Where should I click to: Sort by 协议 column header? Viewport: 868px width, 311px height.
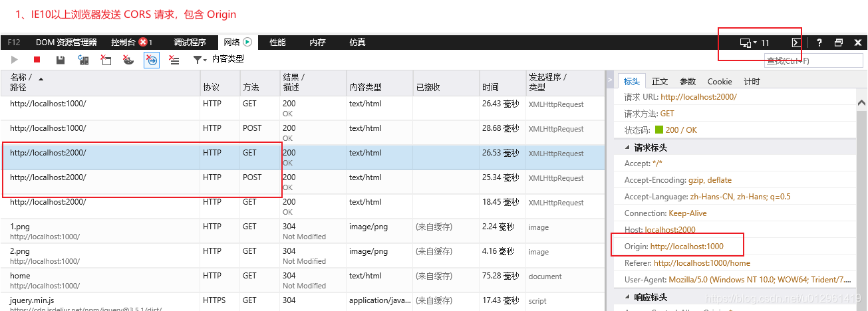coord(220,82)
